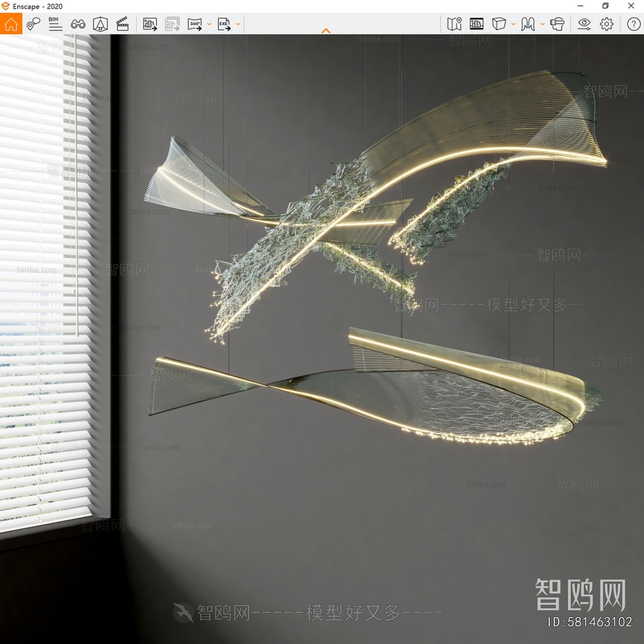Click the Batch rendering icon

pyautogui.click(x=172, y=24)
